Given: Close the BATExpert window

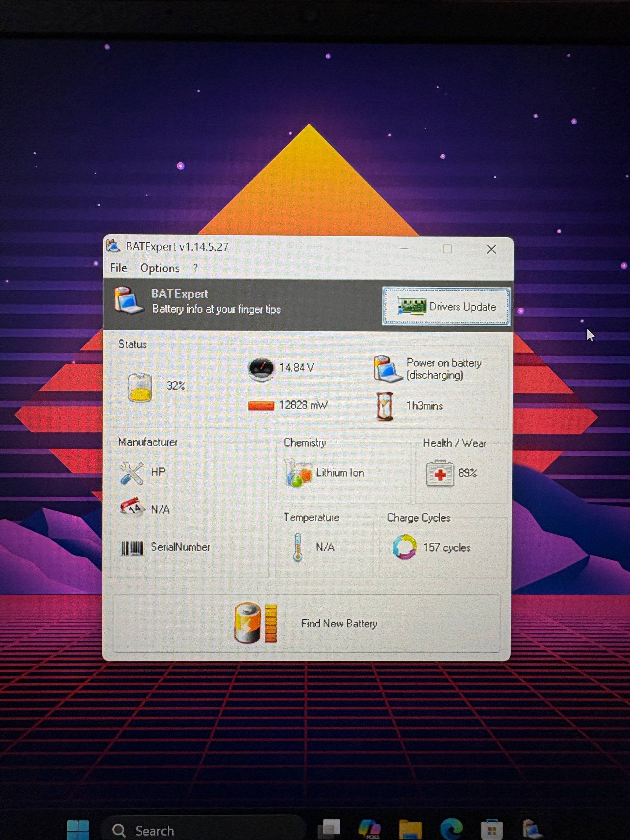Looking at the screenshot, I should 492,249.
